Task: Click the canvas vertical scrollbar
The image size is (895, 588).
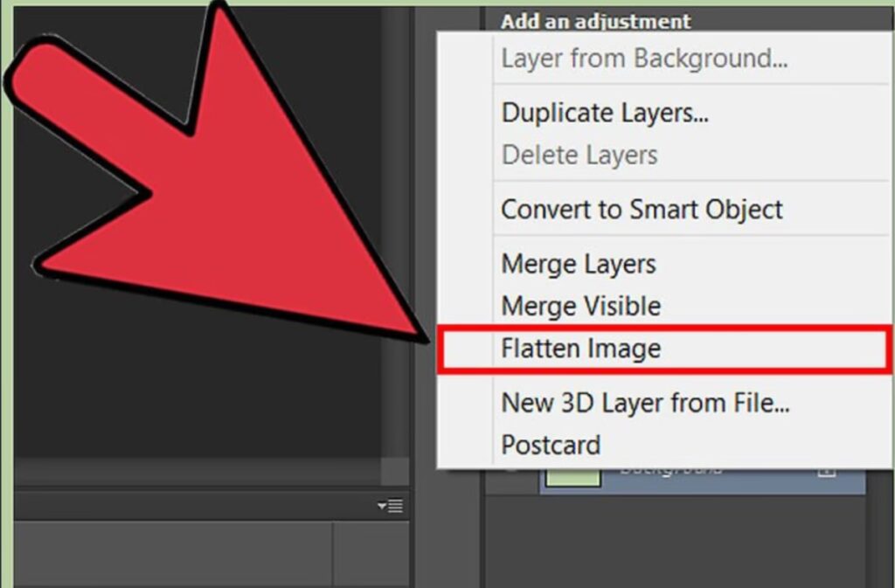Action: coord(395,262)
